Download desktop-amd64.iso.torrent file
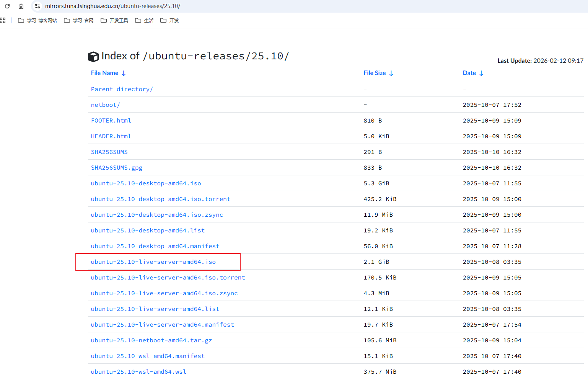Screen dimensions: 588x376 tap(161, 199)
